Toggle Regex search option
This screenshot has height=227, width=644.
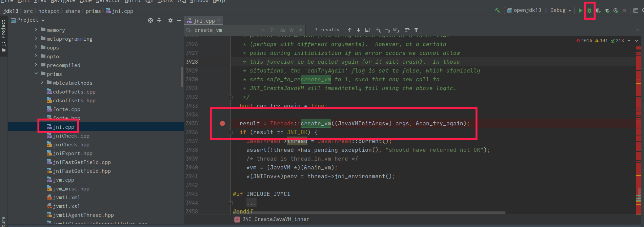click(x=300, y=30)
